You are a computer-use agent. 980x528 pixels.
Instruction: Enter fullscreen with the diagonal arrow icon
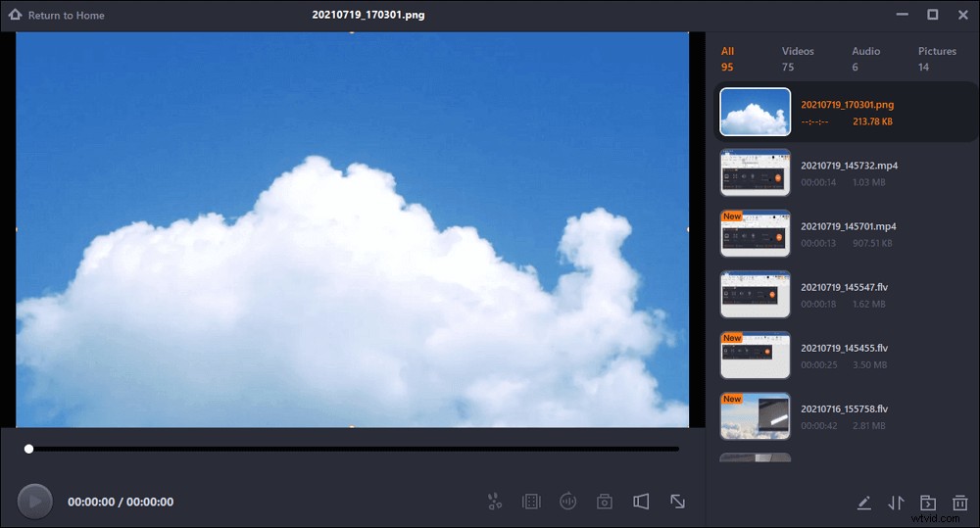[677, 502]
